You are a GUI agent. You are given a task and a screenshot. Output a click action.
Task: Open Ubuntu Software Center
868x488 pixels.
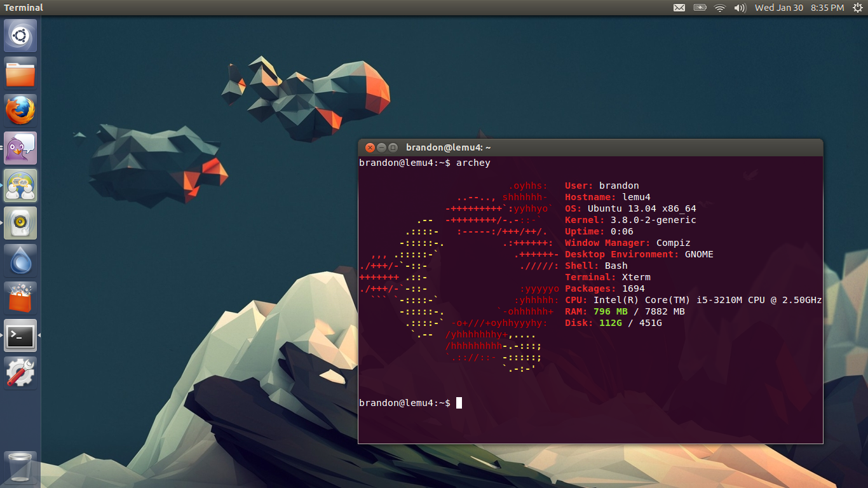coord(20,297)
